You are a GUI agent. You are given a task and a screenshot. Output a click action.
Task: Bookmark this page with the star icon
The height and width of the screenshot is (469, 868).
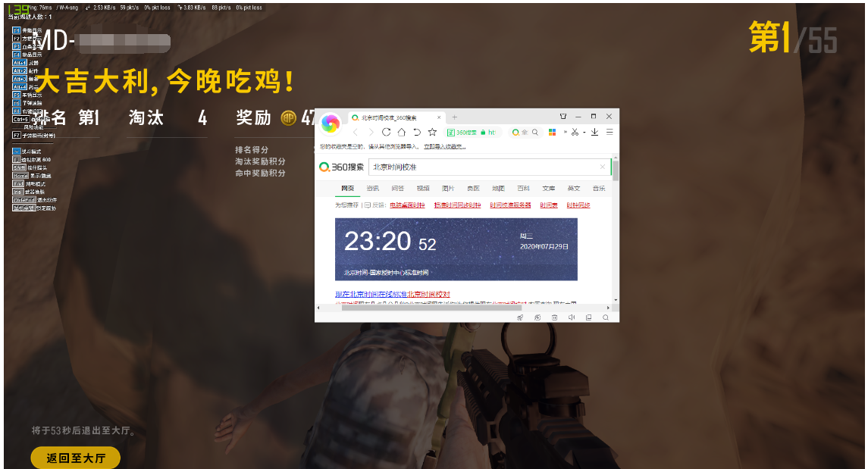pyautogui.click(x=432, y=132)
